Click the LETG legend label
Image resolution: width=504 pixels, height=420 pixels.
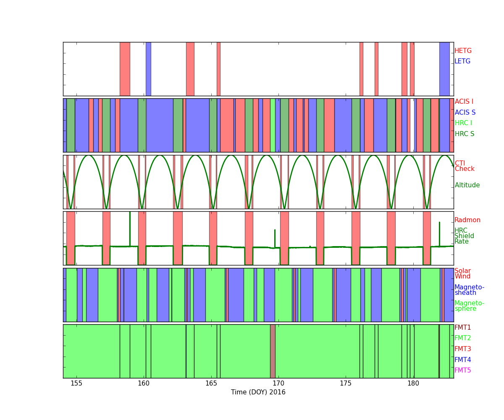(462, 61)
